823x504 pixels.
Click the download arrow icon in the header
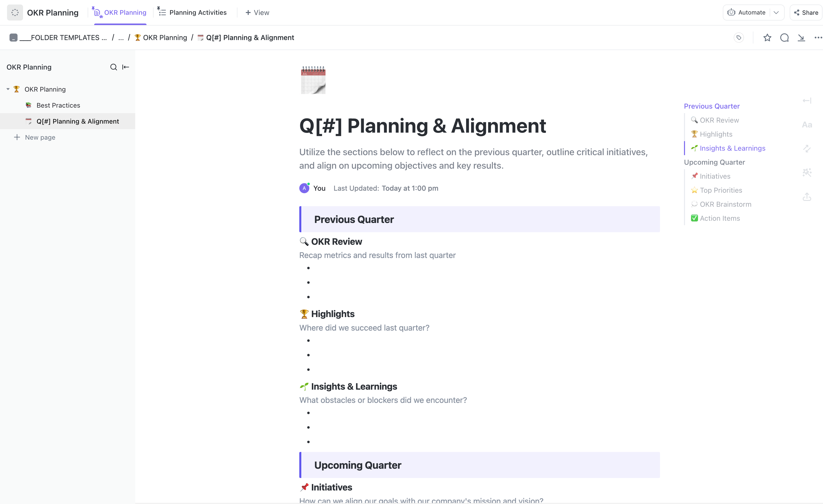tap(801, 38)
